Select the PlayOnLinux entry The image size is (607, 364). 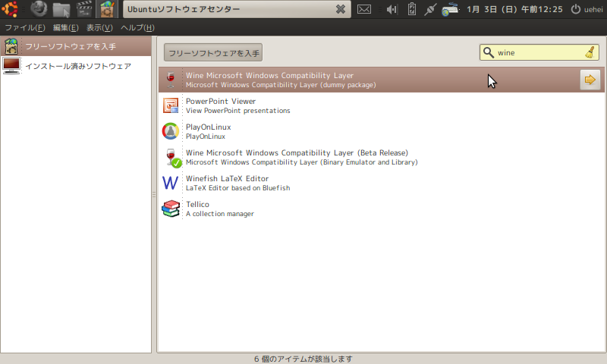(382, 131)
